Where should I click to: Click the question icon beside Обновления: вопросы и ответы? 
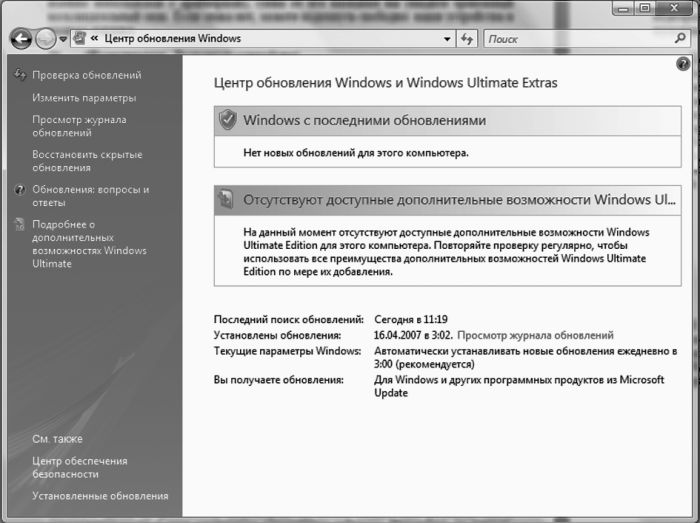tap(20, 189)
